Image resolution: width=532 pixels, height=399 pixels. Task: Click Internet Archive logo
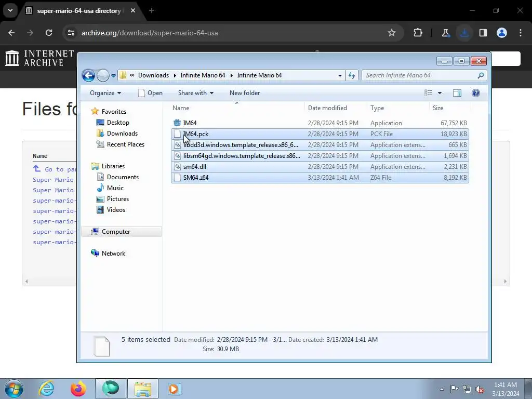[x=39, y=58]
